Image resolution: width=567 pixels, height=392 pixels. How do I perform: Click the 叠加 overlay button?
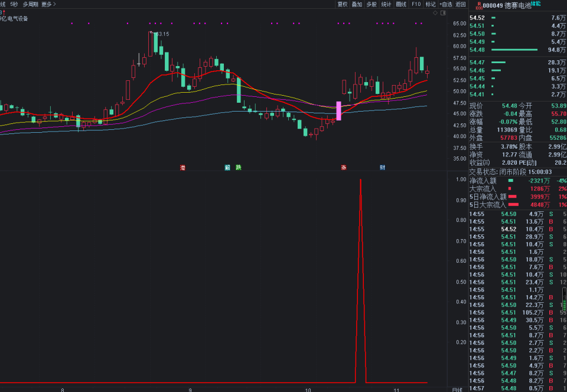(357, 4)
